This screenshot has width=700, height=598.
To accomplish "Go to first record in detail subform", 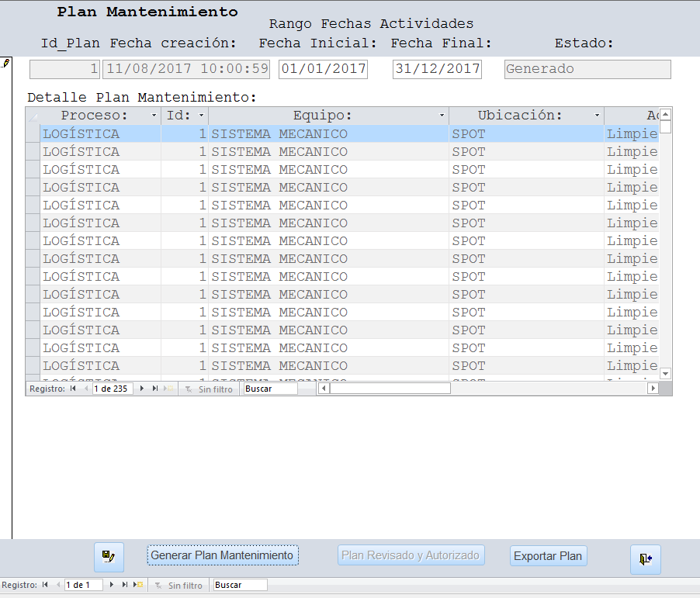I will (73, 389).
